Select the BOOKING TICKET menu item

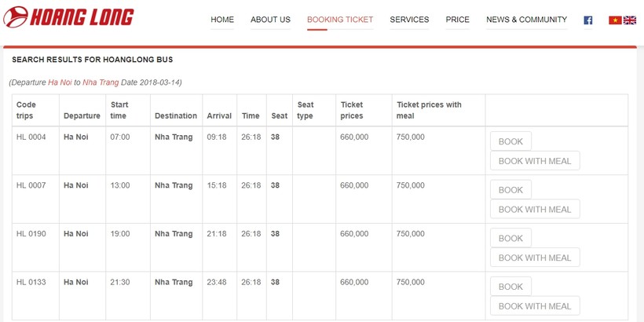point(340,20)
